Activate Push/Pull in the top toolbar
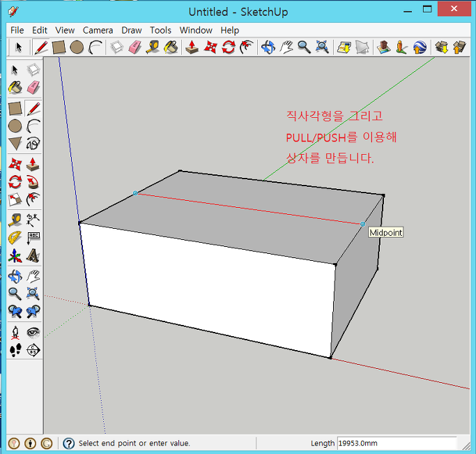This screenshot has height=454, width=476. 192,47
